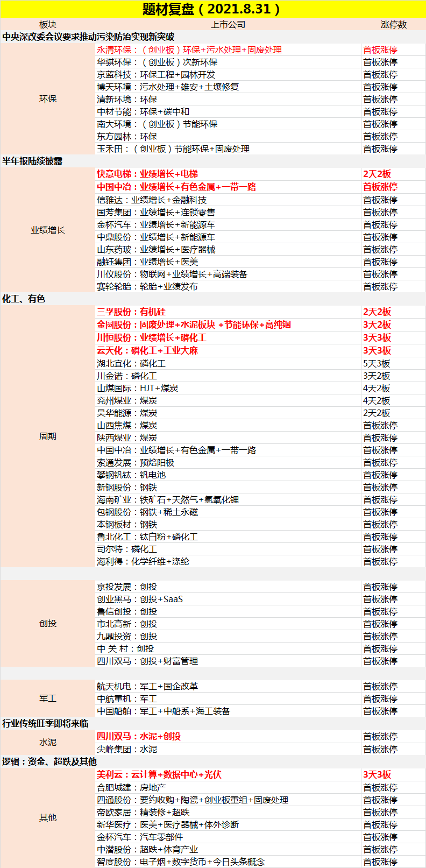Select 攀钢钒钛：钒电池
This screenshot has width=426, height=868.
pyautogui.click(x=131, y=475)
